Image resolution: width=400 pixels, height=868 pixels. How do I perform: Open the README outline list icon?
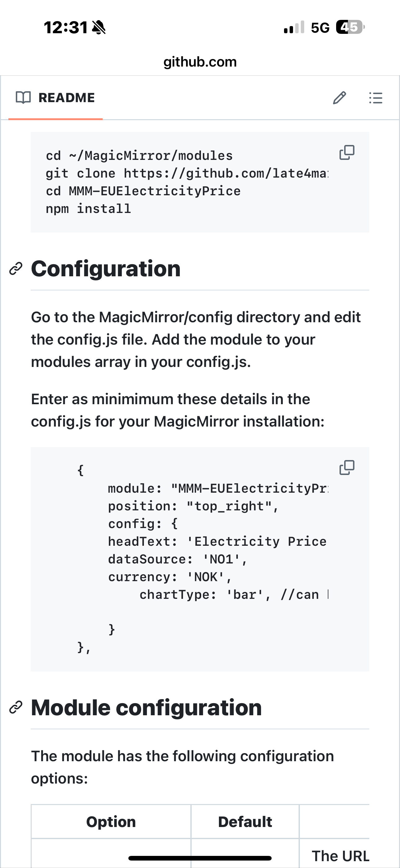[x=376, y=98]
